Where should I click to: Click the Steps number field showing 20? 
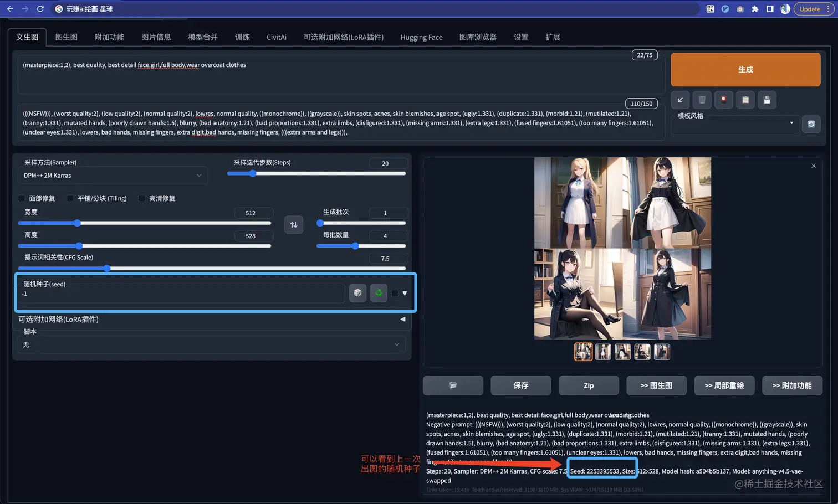[x=389, y=163]
